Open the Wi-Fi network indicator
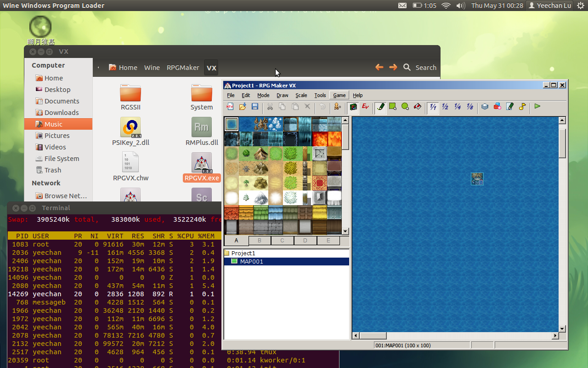The width and height of the screenshot is (588, 368). (x=446, y=6)
